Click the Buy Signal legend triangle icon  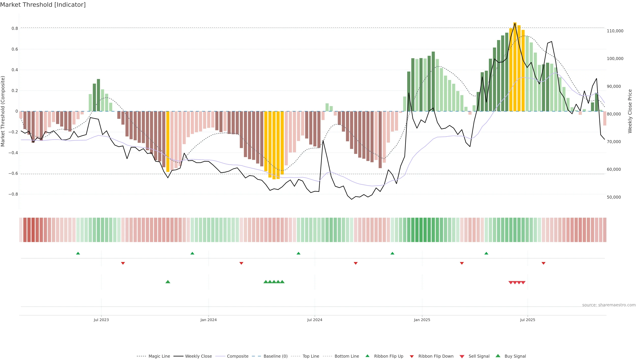tap(498, 356)
